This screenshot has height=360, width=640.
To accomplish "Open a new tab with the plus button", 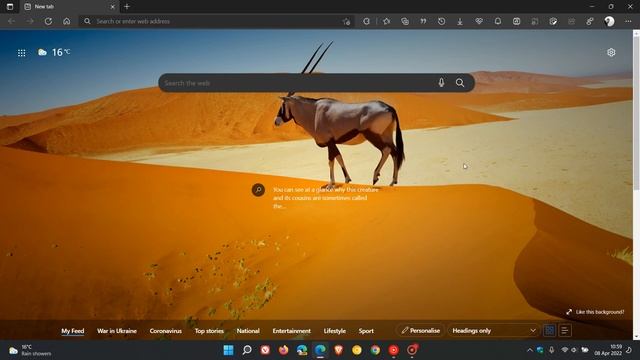I will 127,7.
